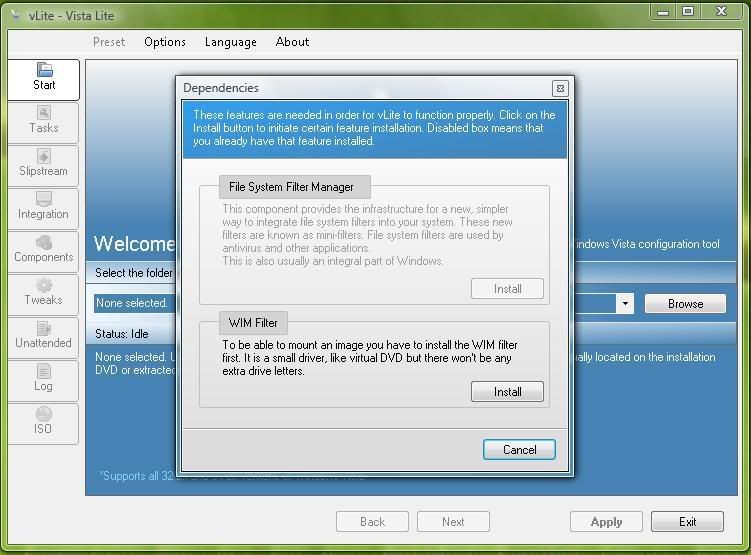Image resolution: width=751 pixels, height=555 pixels.
Task: Cancel the Dependencies dialog
Action: coord(519,450)
